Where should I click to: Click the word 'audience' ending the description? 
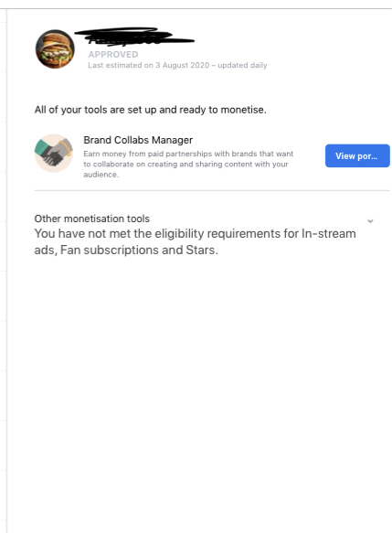(x=101, y=175)
